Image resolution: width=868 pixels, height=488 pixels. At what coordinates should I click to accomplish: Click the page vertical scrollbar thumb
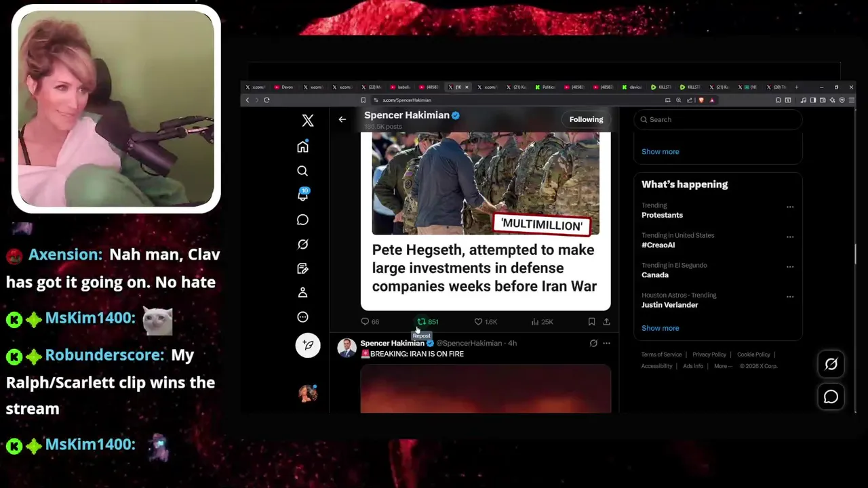[855, 254]
